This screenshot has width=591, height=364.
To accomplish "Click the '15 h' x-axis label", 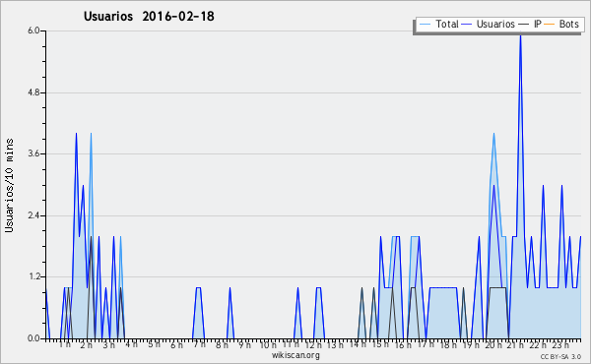I will pos(380,344).
